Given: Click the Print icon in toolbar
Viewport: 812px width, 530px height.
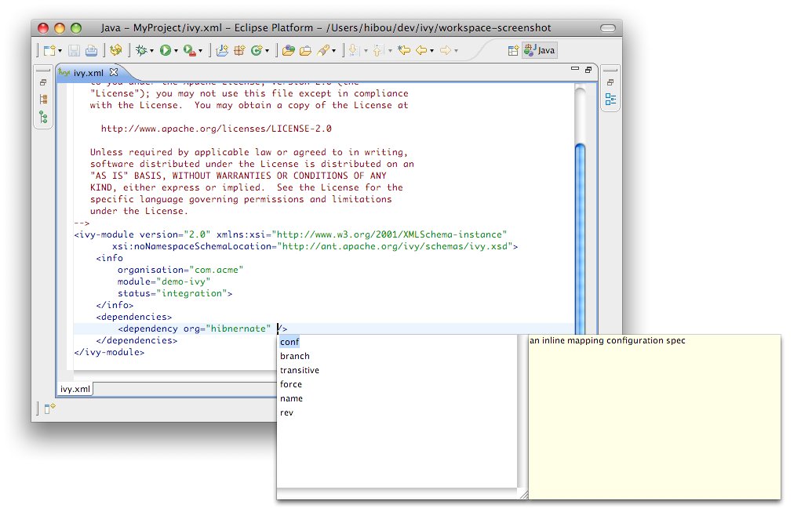Looking at the screenshot, I should [x=91, y=51].
